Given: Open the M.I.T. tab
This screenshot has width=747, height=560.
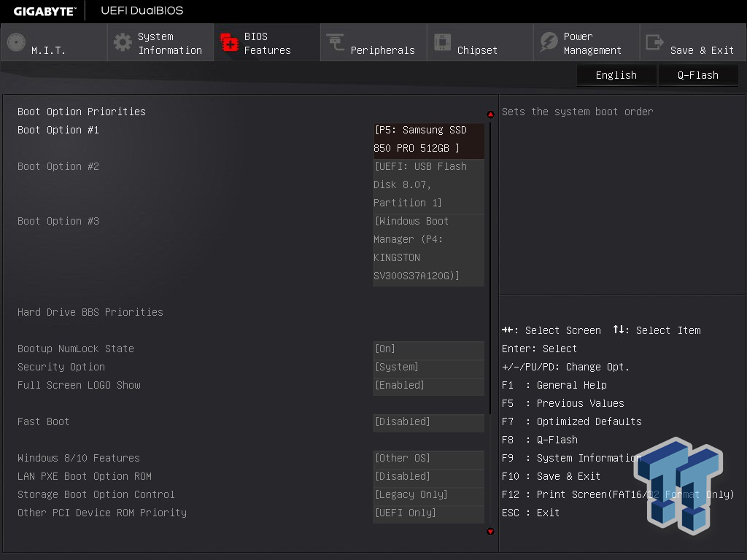Looking at the screenshot, I should coord(54,42).
